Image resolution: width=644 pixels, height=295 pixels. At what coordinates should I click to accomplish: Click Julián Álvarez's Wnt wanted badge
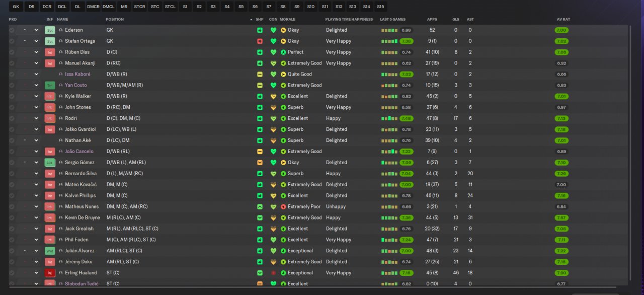[50, 251]
